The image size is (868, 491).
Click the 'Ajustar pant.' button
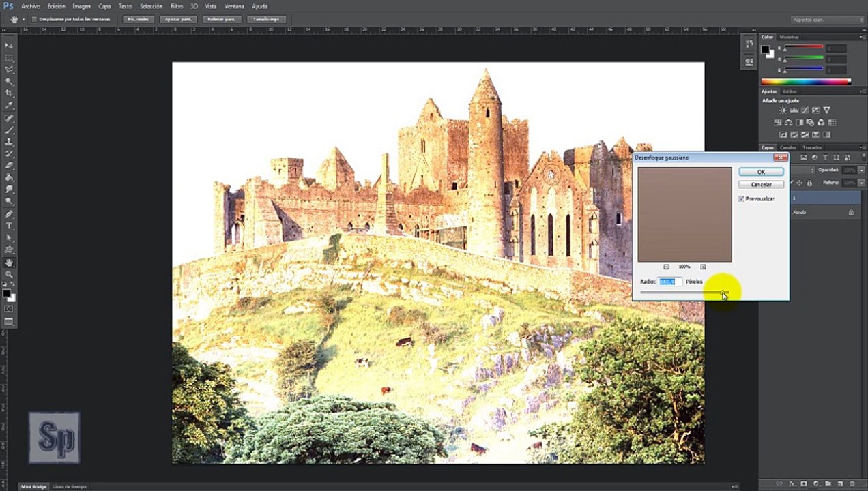179,19
